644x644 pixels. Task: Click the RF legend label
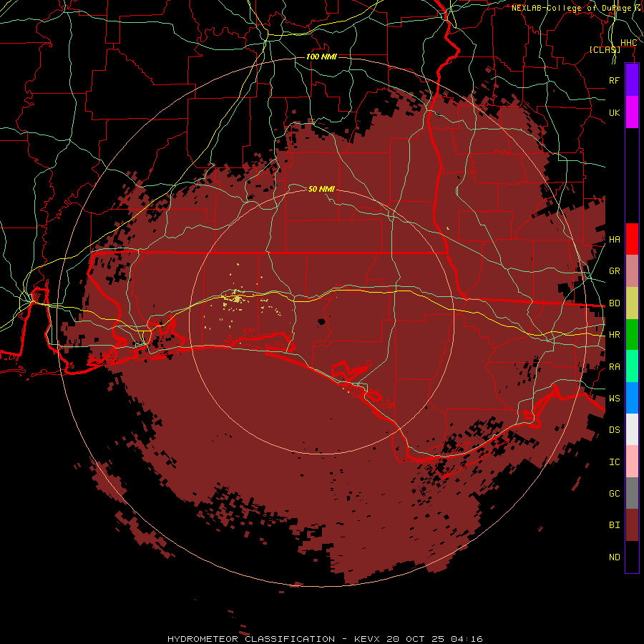[x=614, y=80]
